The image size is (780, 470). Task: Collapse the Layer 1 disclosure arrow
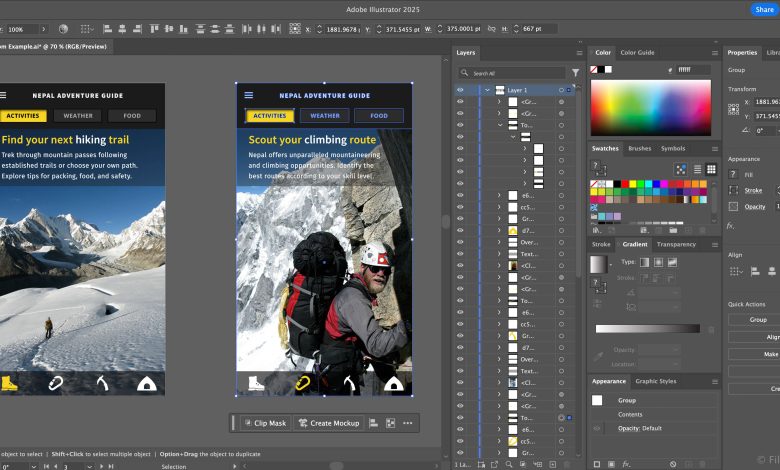click(488, 90)
